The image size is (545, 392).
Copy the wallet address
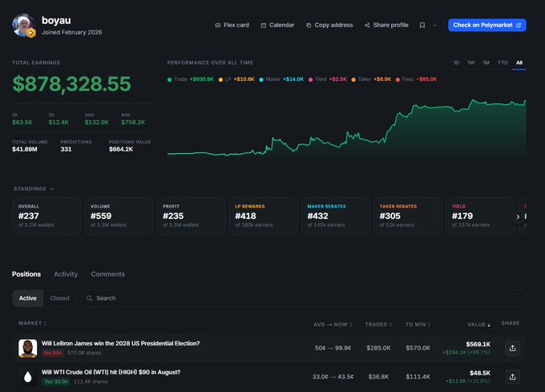click(329, 25)
